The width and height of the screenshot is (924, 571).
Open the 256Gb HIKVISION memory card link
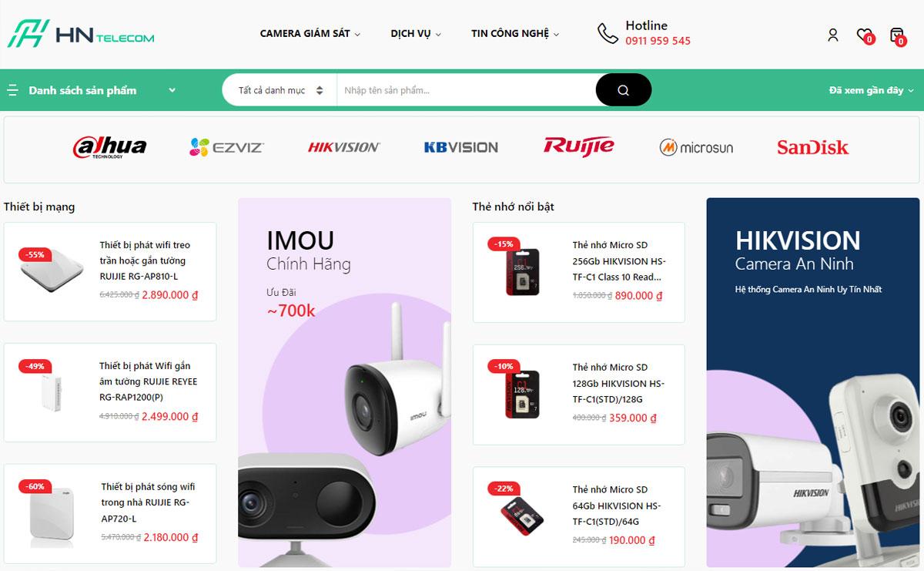618,260
